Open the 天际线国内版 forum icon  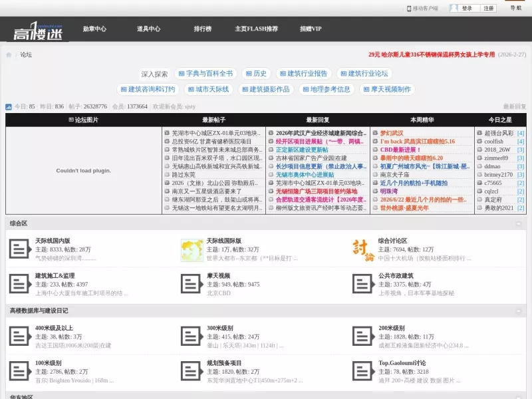point(20,249)
